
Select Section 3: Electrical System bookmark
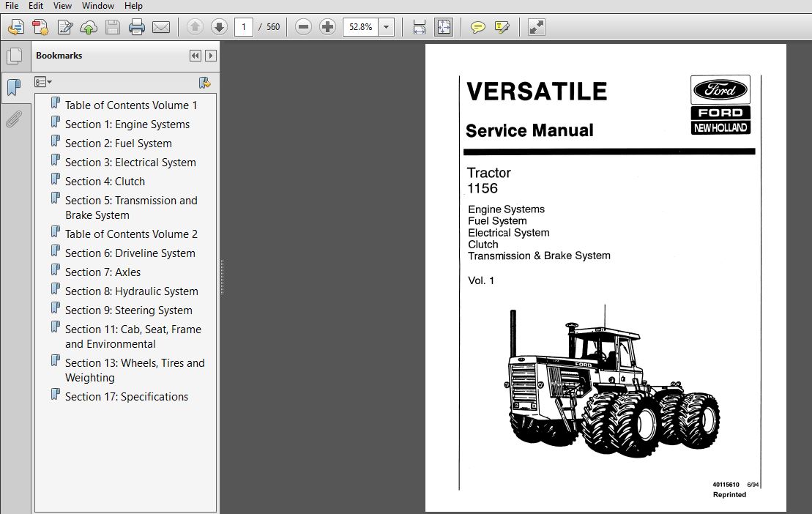pyautogui.click(x=130, y=163)
